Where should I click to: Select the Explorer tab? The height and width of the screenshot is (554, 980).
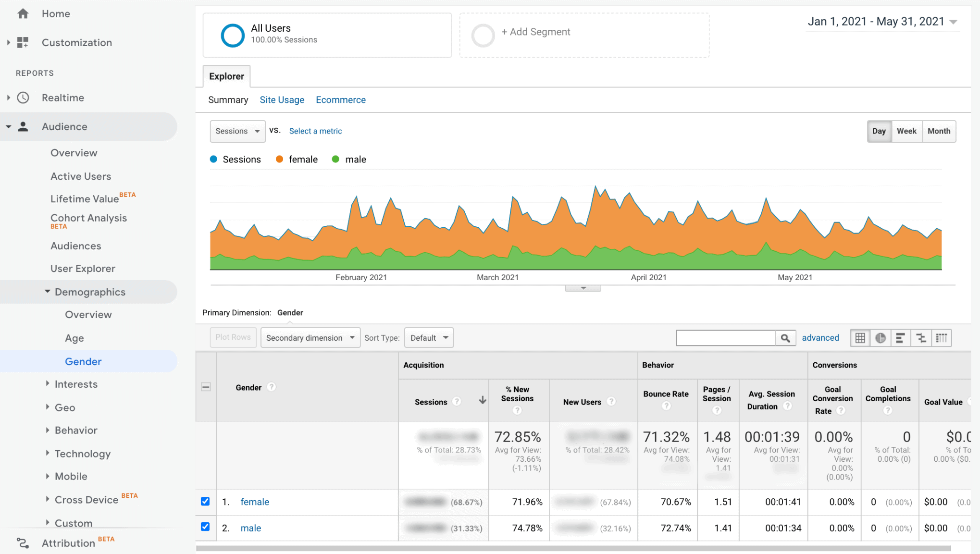click(x=226, y=76)
